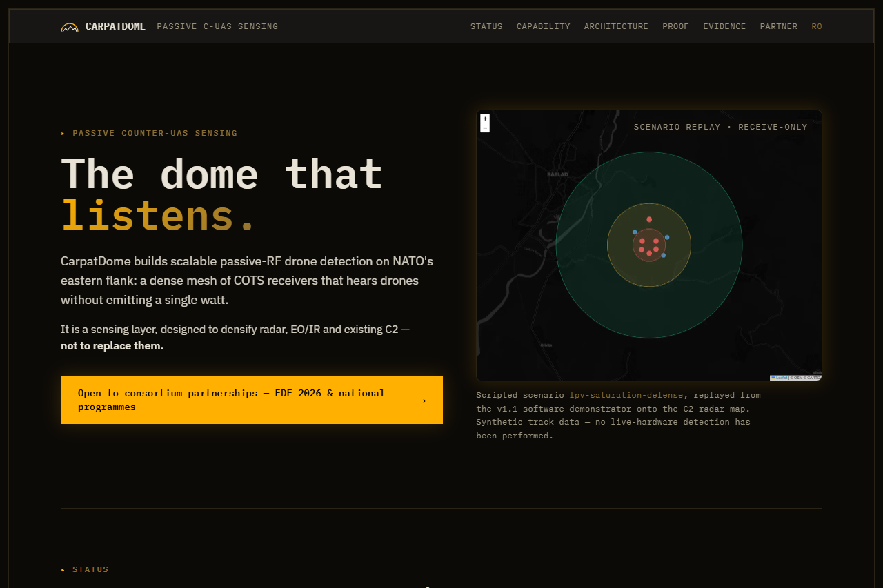Open the STATUS nav section

click(x=486, y=26)
